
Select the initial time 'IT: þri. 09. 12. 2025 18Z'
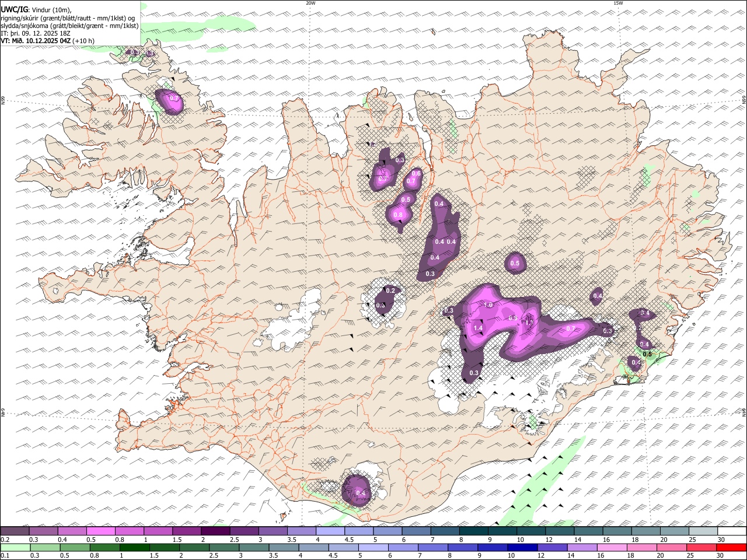[36, 33]
